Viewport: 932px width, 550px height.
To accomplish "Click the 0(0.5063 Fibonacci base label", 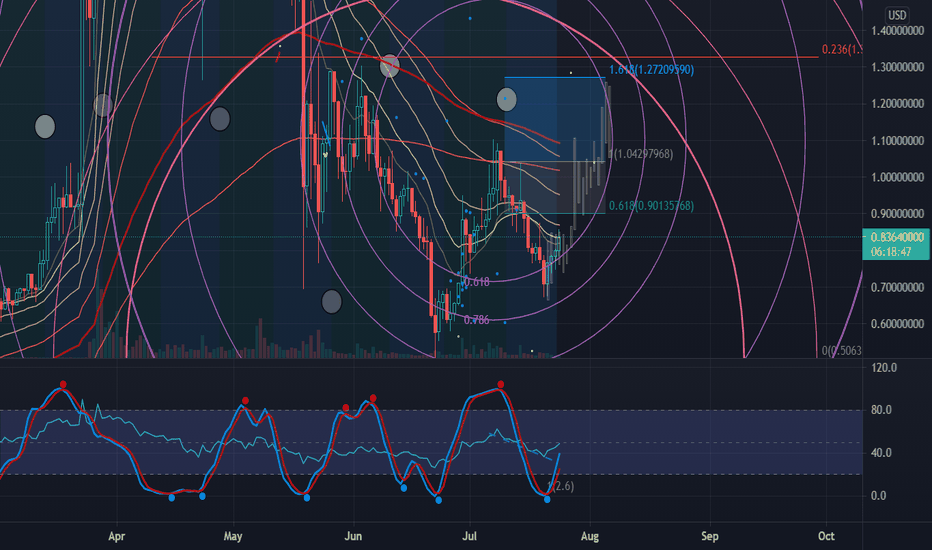I will pos(842,351).
